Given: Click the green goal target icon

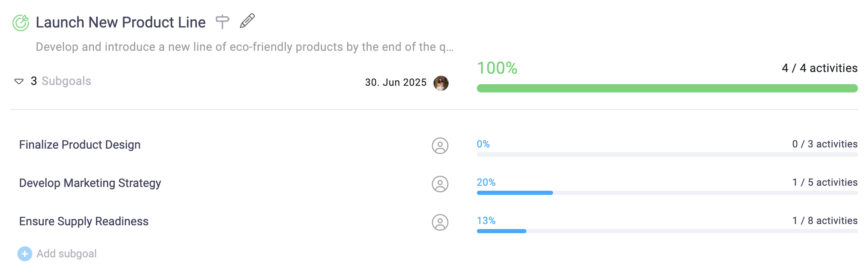Looking at the screenshot, I should pos(21,22).
